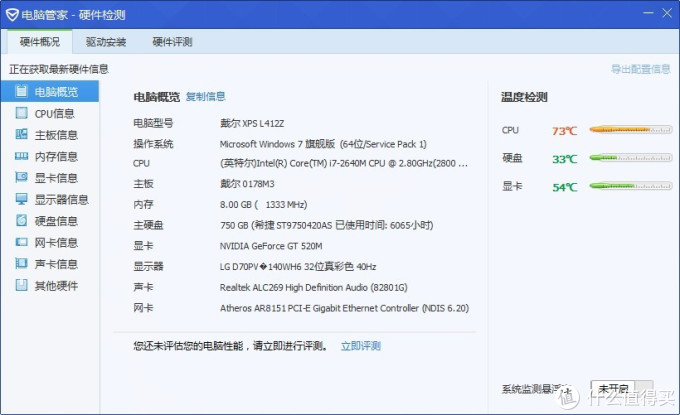
Task: Toggle the 系统监测悬浮窗 未开启 switch
Action: [620, 388]
